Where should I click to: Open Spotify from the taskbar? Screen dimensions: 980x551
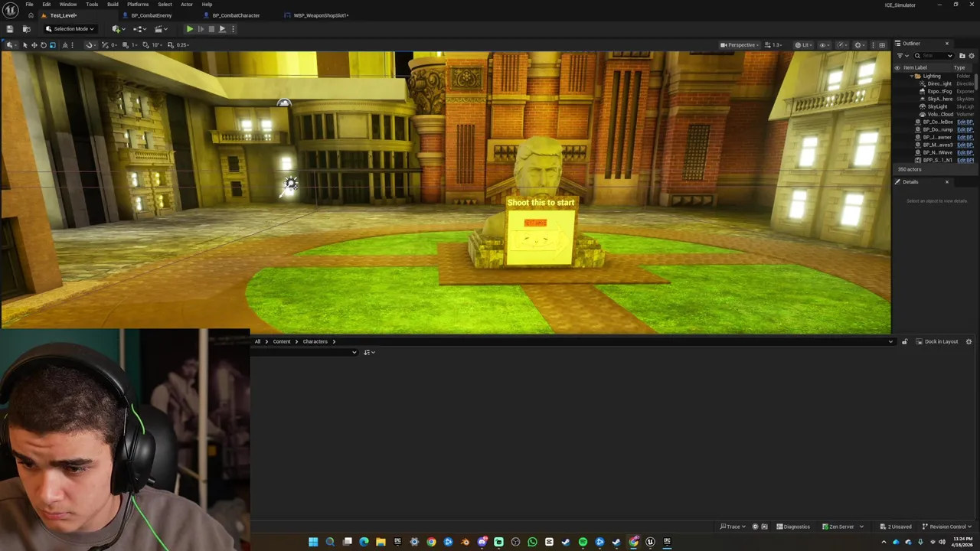583,542
